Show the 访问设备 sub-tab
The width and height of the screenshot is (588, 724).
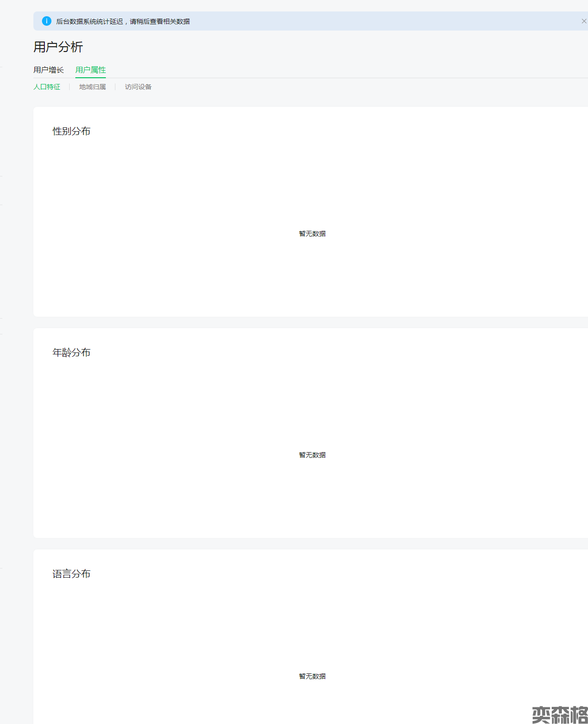(x=138, y=87)
